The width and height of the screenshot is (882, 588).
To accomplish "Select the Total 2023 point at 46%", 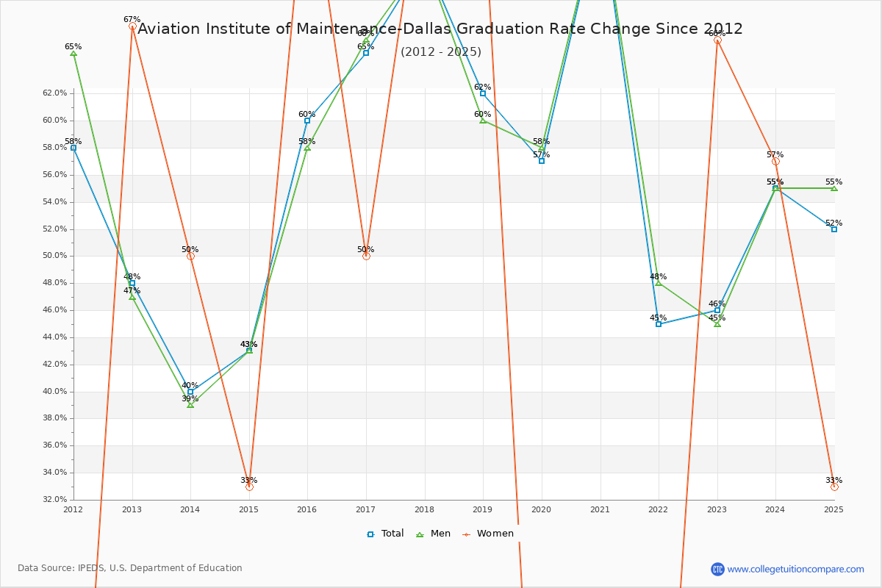I will (717, 310).
